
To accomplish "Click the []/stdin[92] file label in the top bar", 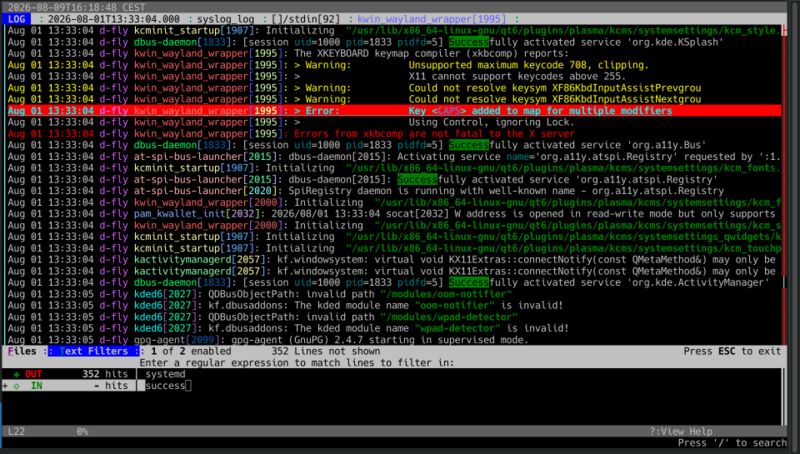I will pos(306,19).
